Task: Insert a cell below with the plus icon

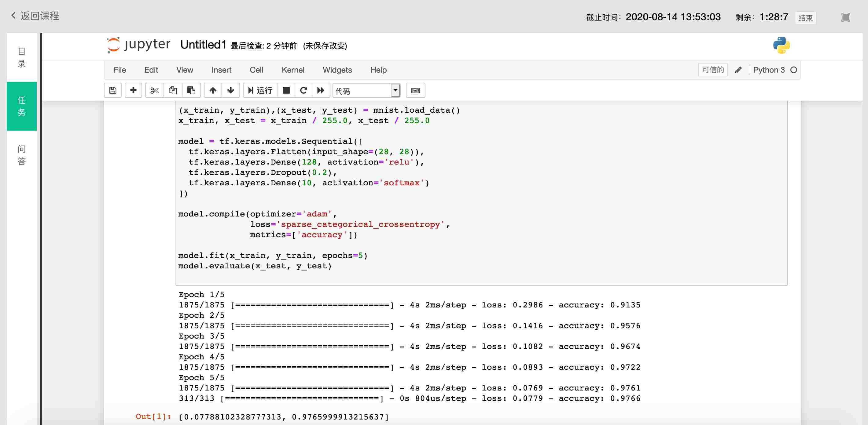Action: (x=134, y=90)
